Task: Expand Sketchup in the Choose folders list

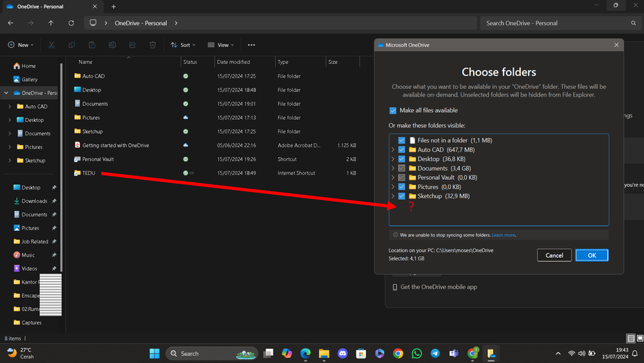Action: point(393,196)
